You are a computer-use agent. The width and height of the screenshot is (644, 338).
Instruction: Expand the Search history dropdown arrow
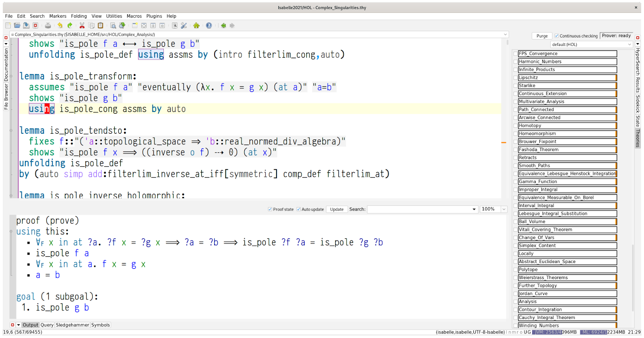474,209
